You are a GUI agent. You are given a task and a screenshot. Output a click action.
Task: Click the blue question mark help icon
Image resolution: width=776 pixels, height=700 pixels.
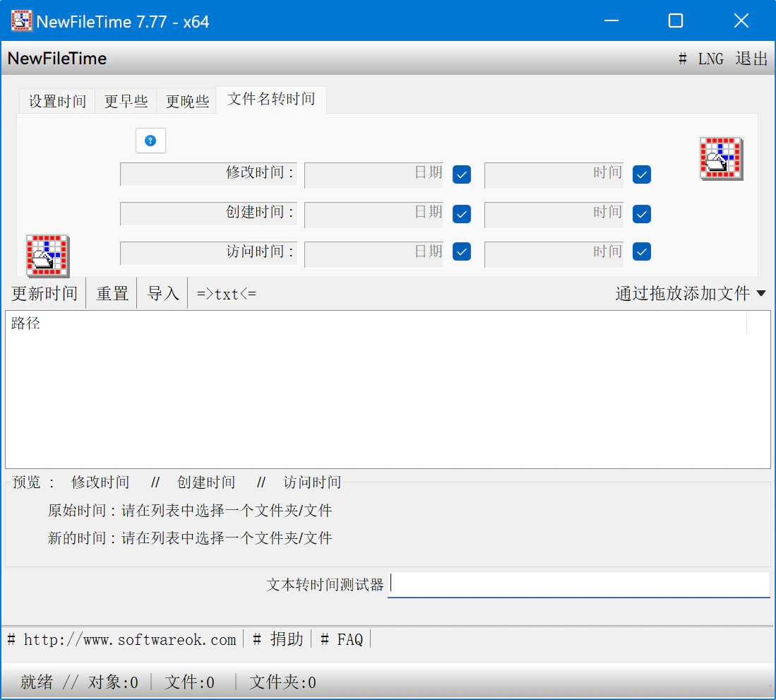(150, 141)
